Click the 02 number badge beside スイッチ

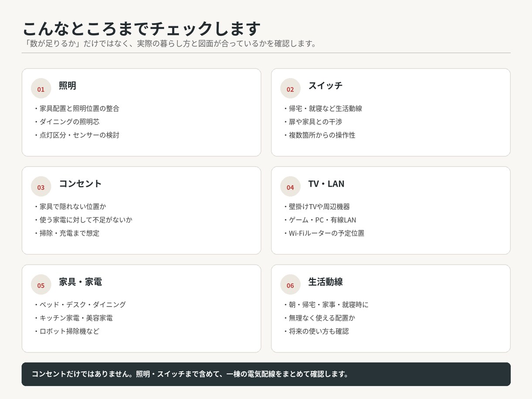point(290,89)
